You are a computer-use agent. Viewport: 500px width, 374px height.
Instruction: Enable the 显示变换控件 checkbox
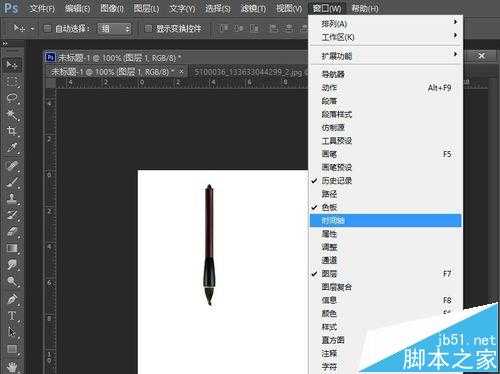(x=148, y=29)
